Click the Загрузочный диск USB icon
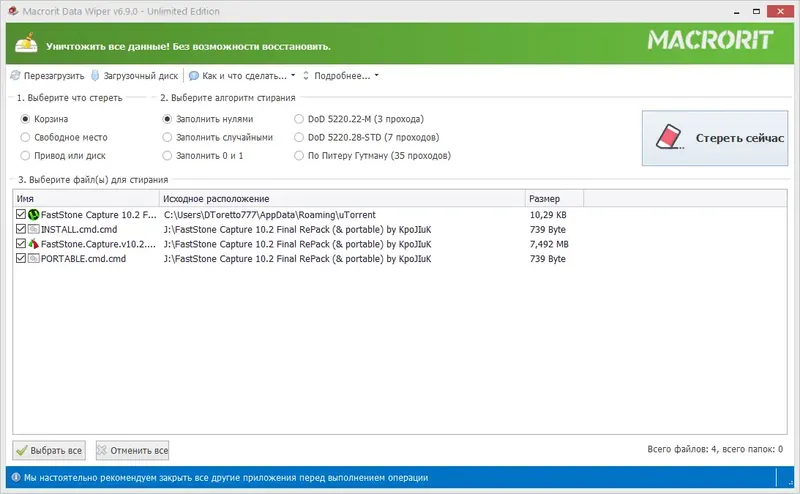 tap(95, 76)
